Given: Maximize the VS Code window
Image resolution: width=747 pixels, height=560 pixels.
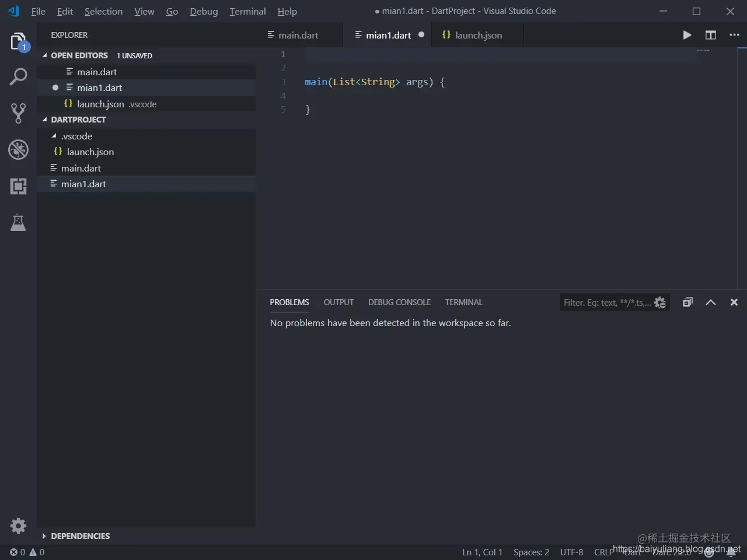Looking at the screenshot, I should (696, 11).
